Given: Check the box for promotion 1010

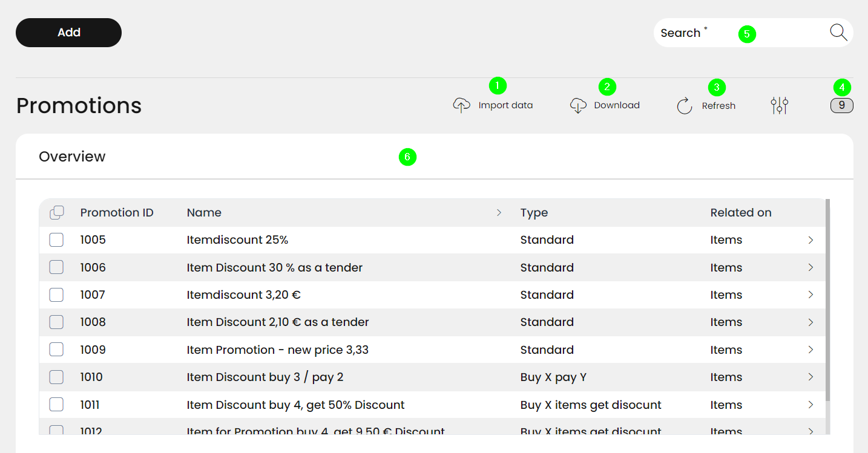Looking at the screenshot, I should [56, 377].
